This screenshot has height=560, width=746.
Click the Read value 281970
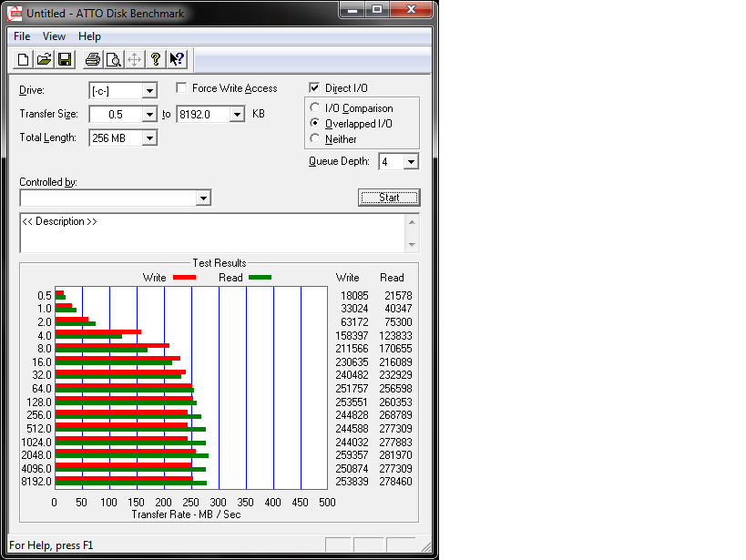point(395,455)
